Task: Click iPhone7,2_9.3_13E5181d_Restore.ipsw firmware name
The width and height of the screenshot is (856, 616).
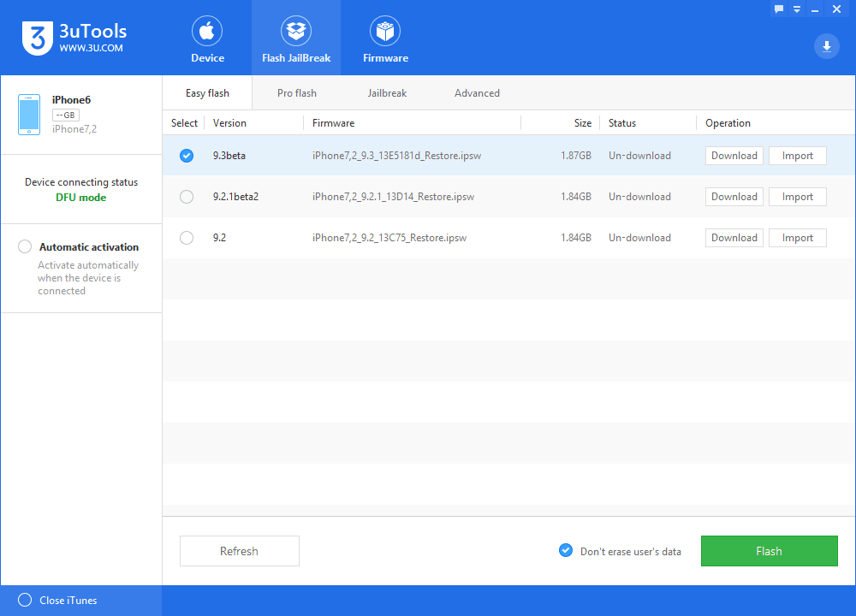Action: click(397, 156)
